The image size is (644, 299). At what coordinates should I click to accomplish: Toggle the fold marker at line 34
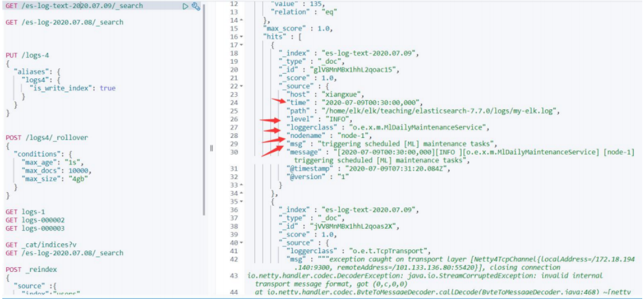click(x=241, y=193)
